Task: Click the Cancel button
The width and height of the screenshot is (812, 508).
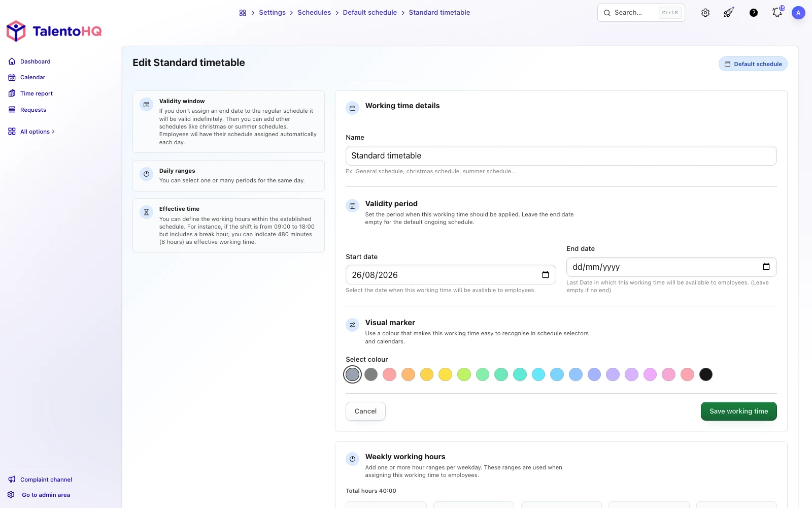Action: point(365,411)
